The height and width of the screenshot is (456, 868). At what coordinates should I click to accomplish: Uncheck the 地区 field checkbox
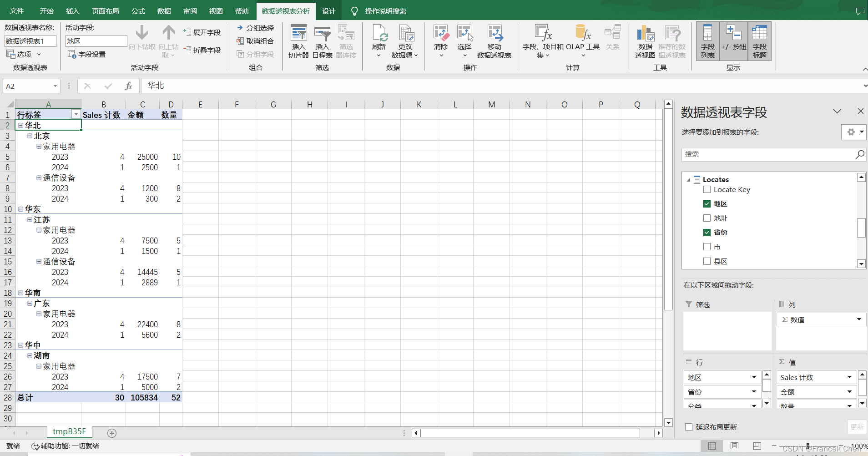(x=707, y=204)
